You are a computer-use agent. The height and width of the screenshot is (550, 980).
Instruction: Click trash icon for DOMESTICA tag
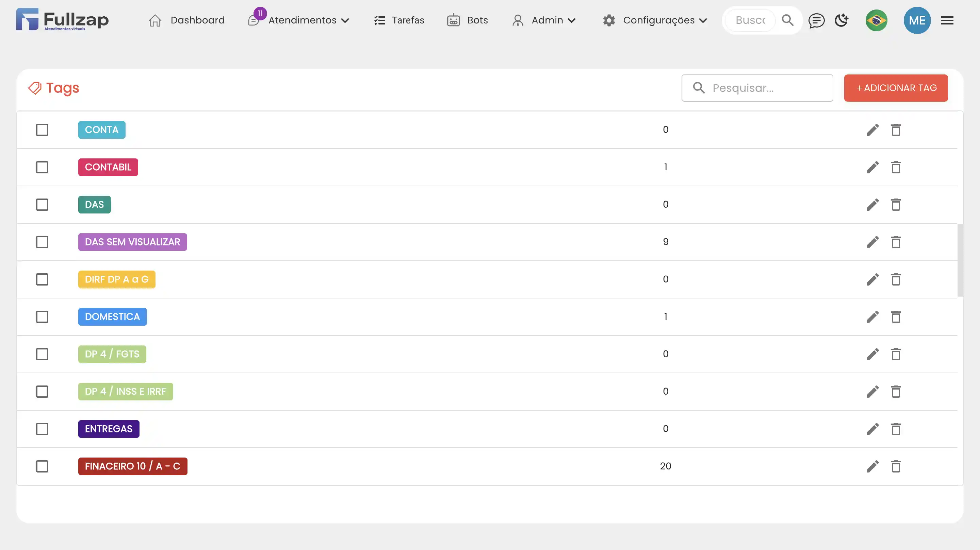pos(896,316)
